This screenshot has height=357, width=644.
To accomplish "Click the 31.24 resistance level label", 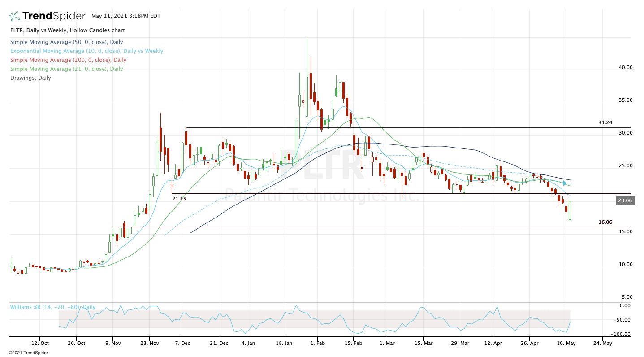I will 605,122.
